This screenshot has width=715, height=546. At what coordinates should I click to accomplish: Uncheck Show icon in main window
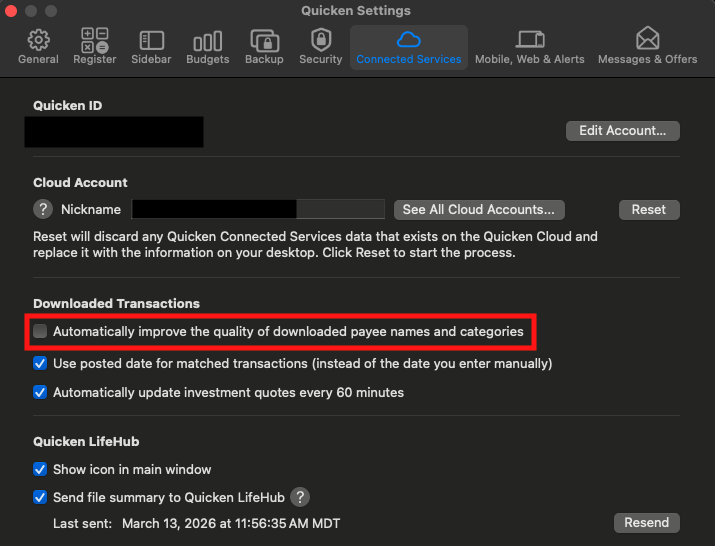click(40, 469)
